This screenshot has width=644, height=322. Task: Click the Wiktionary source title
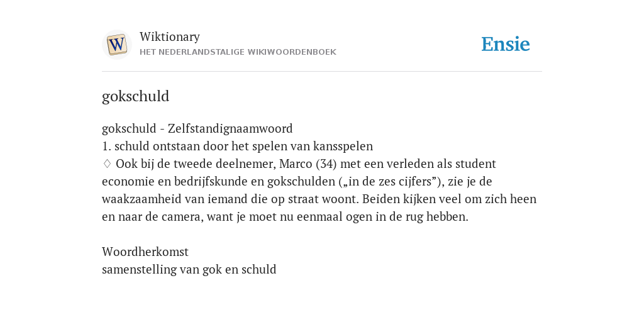pyautogui.click(x=170, y=36)
